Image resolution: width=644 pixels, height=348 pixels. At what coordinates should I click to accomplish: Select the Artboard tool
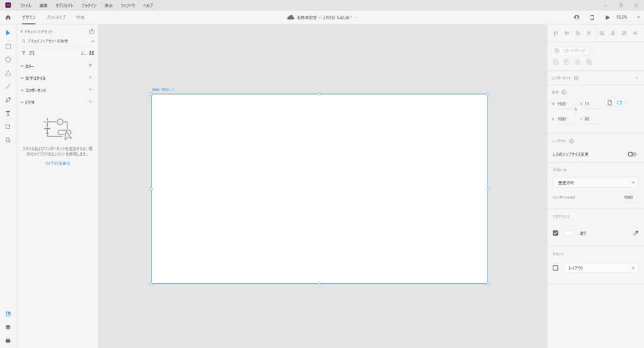coord(8,126)
